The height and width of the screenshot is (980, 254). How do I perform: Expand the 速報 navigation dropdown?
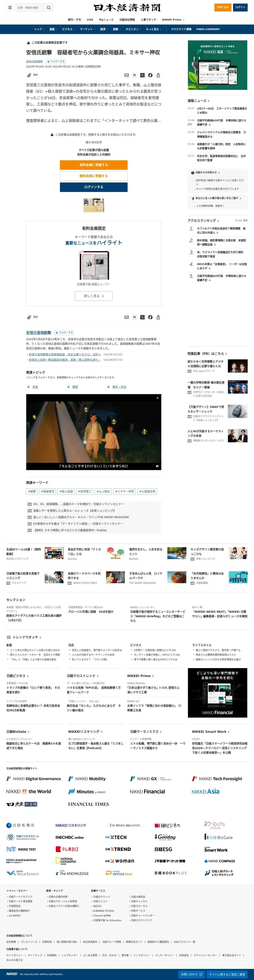(53, 29)
